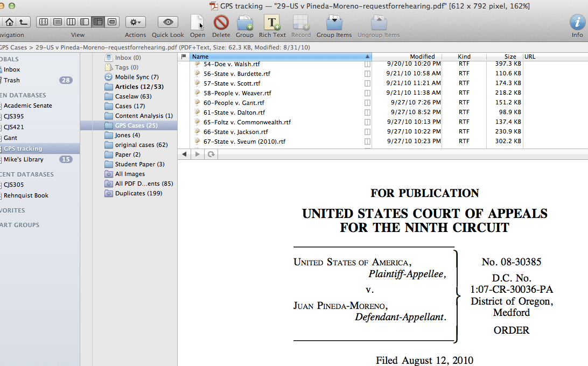This screenshot has width=588, height=366.
Task: Go to Trash in sidebar
Action: pos(12,80)
